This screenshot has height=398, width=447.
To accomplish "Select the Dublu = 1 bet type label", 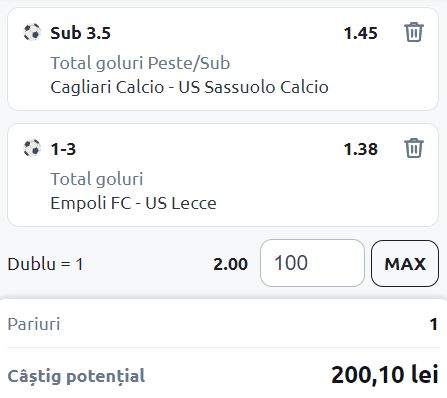I will click(45, 264).
